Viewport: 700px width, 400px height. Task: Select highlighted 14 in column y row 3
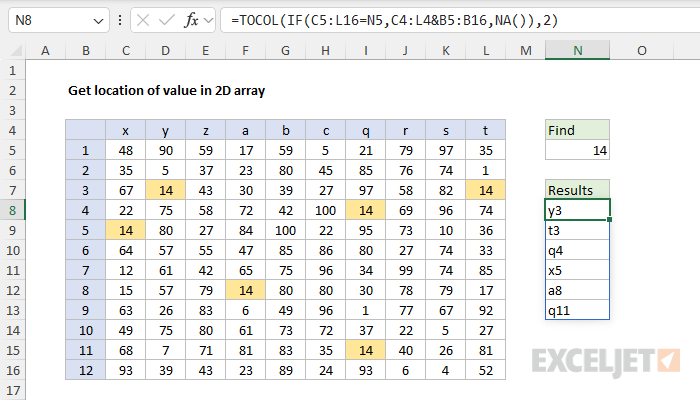pyautogui.click(x=166, y=190)
